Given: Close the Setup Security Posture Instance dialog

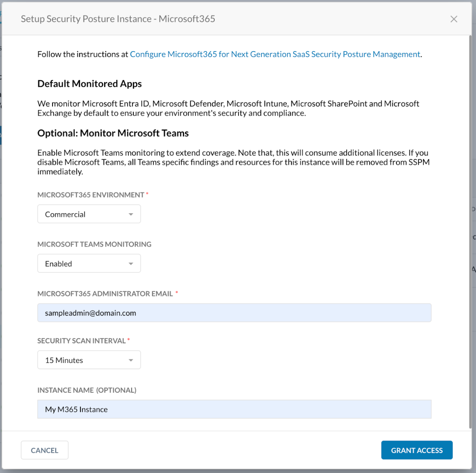Looking at the screenshot, I should click(x=454, y=19).
